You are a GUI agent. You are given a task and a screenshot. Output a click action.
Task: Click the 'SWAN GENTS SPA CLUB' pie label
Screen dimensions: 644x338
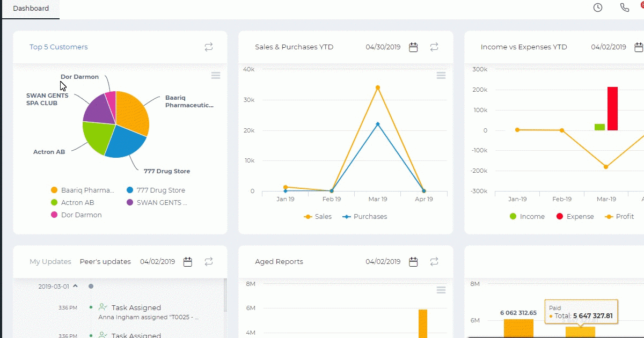[x=47, y=99]
